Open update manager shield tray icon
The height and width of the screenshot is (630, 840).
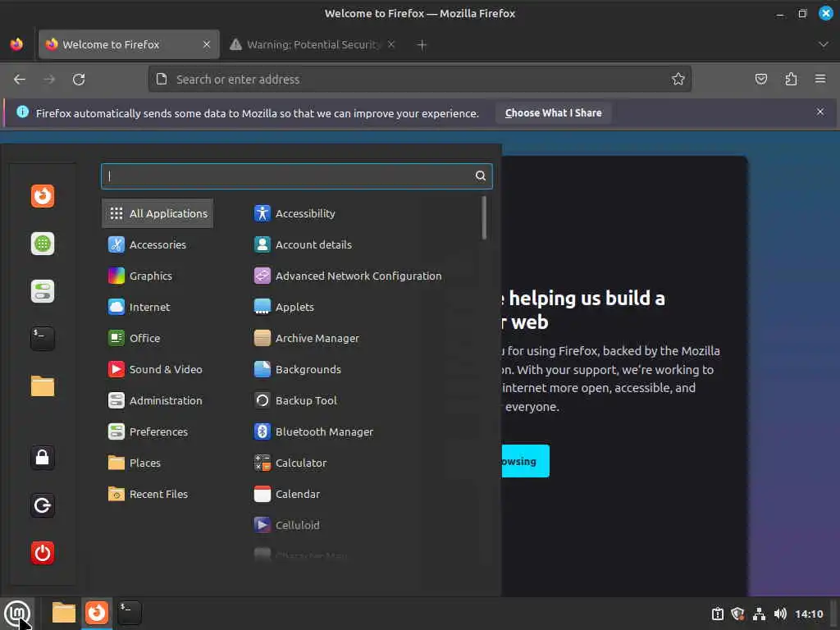pos(738,614)
